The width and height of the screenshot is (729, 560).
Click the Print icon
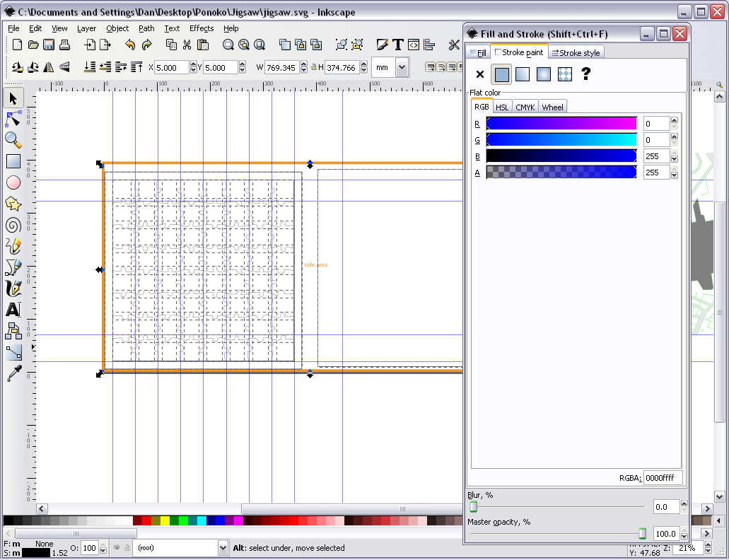click(64, 45)
